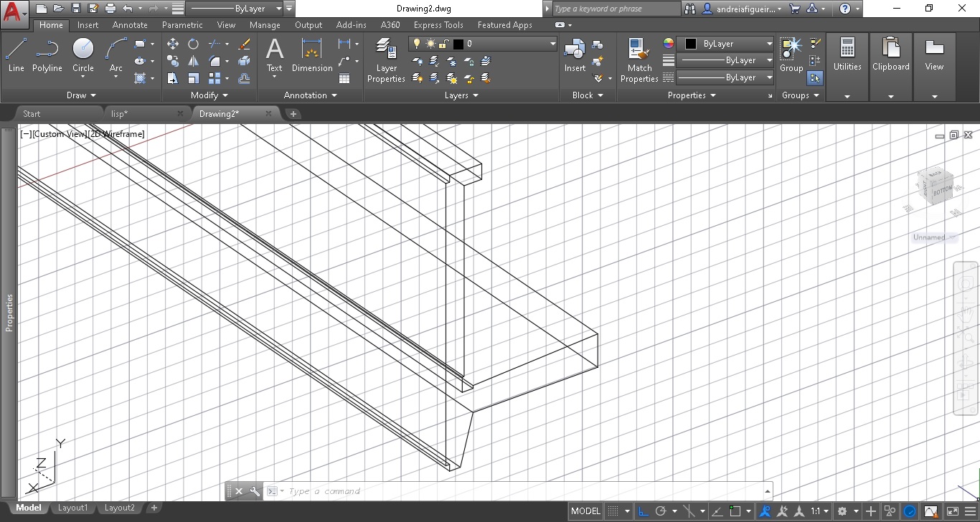Viewport: 980px width, 522px height.
Task: Click the Offset tool icon
Action: (x=244, y=78)
